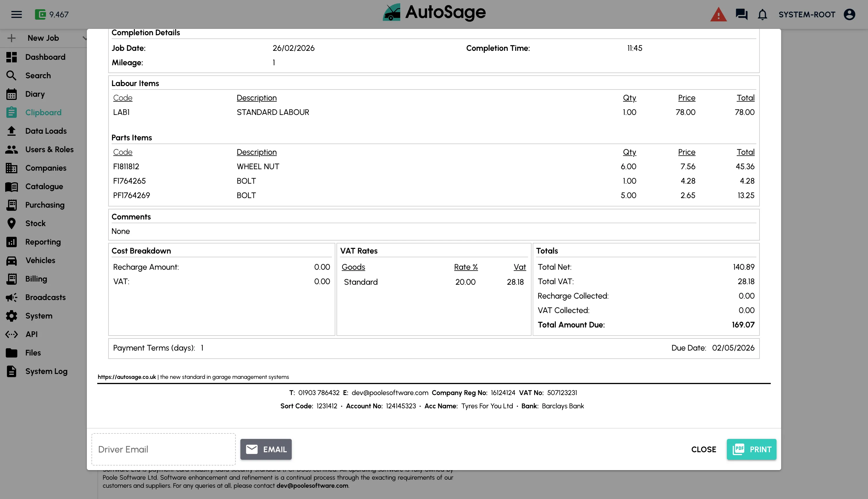Viewport: 868px width, 499px height.
Task: Open the Dashboard menu item
Action: (45, 57)
